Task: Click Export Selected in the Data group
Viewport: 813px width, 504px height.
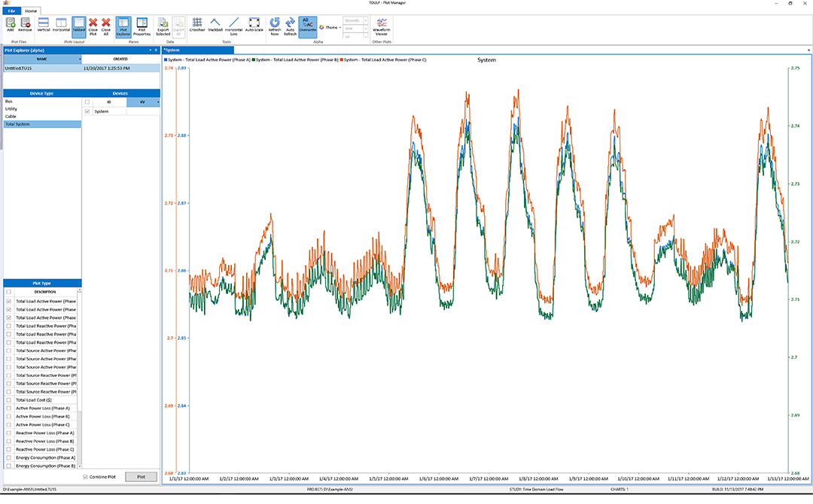Action: click(x=163, y=25)
